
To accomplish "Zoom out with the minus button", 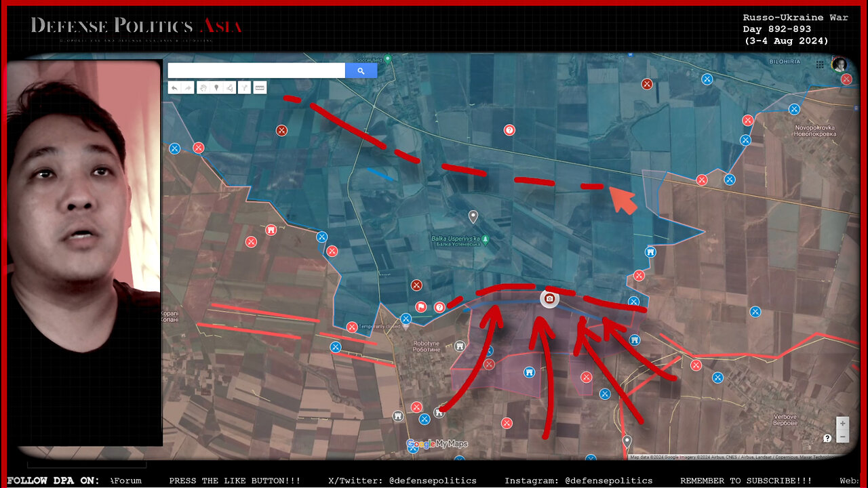I will click(x=842, y=436).
